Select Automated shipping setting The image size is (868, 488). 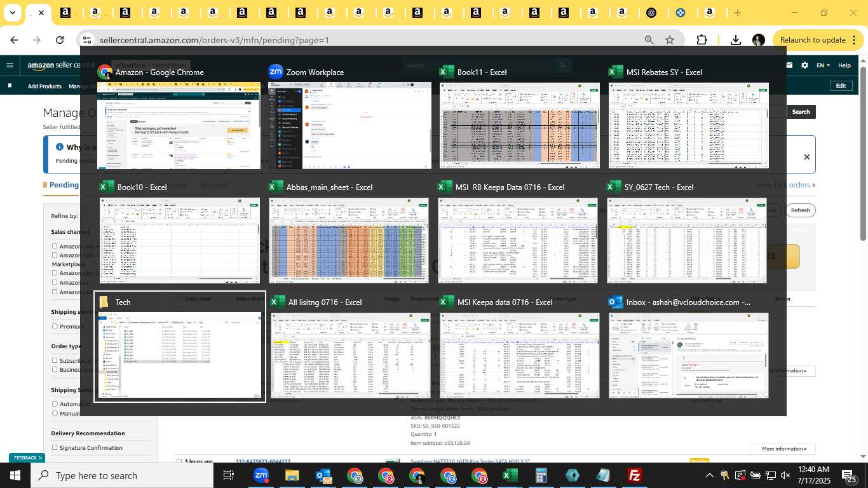coord(55,404)
